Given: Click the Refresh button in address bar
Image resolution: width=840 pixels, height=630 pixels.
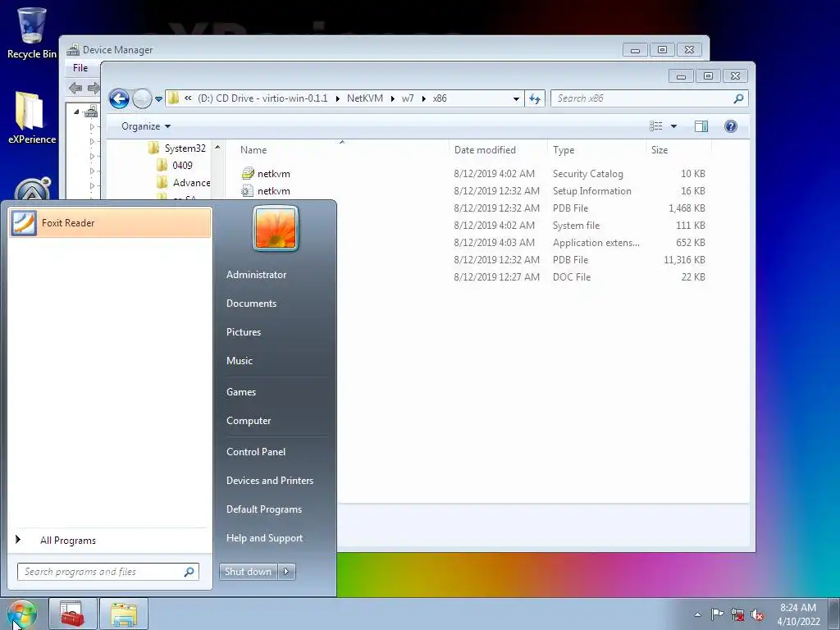Looking at the screenshot, I should (535, 98).
